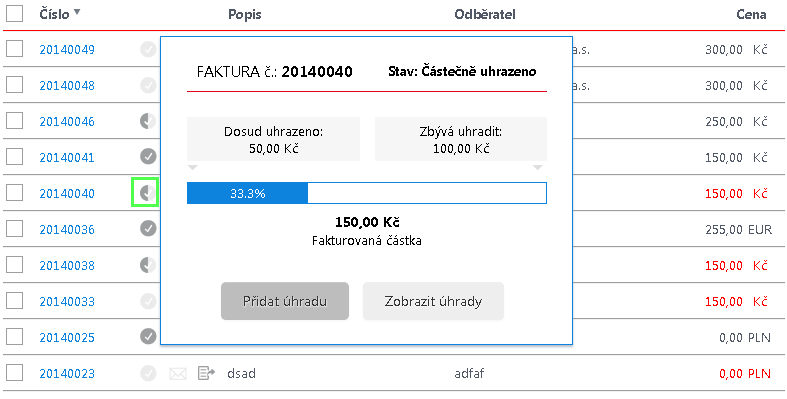Tick the select-all checkbox in header
787x399 pixels.
pyautogui.click(x=15, y=13)
